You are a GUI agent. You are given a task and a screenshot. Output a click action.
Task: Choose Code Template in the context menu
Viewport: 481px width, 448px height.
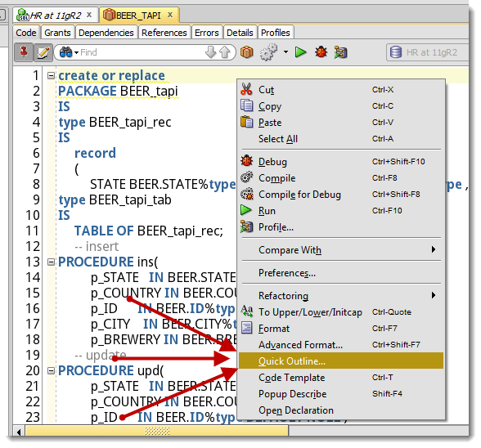click(341, 378)
